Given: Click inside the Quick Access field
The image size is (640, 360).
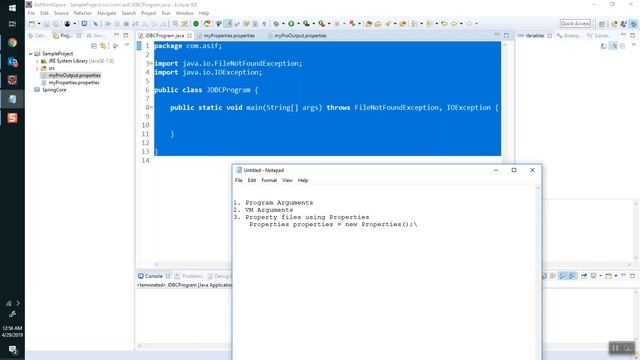Looking at the screenshot, I should [x=575, y=24].
